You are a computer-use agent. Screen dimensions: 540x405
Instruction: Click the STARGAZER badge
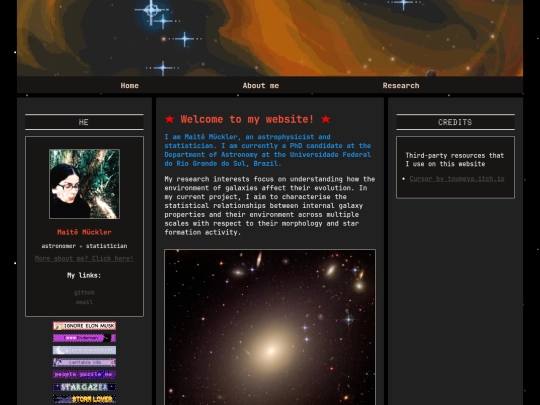coord(84,387)
